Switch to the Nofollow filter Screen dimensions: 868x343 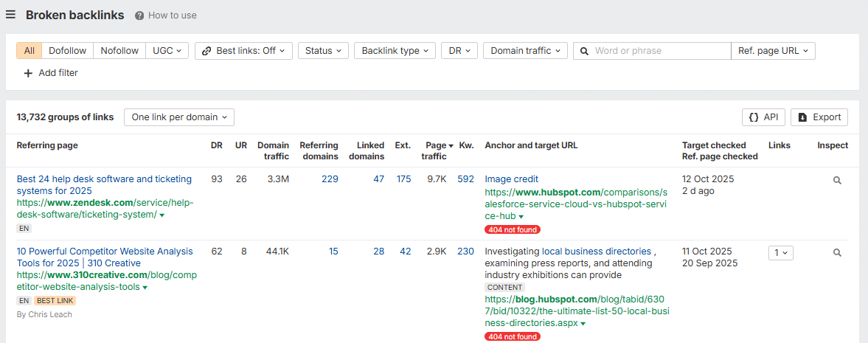click(x=119, y=51)
